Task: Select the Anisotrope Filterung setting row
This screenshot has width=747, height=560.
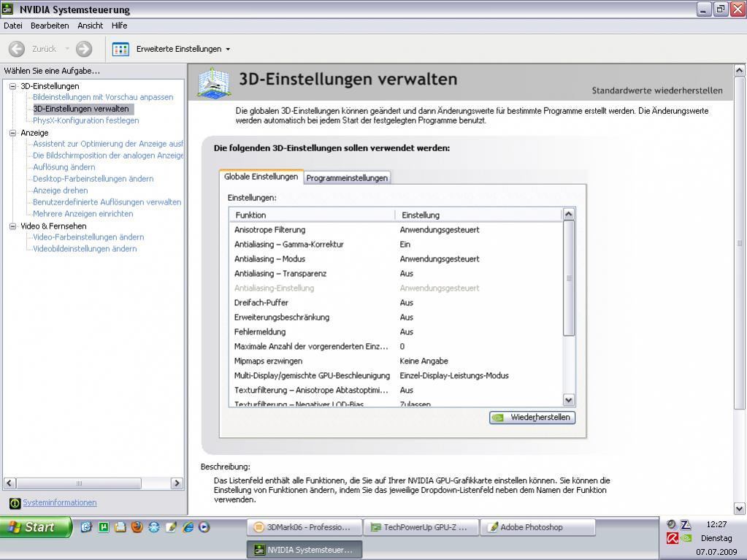Action: 396,230
